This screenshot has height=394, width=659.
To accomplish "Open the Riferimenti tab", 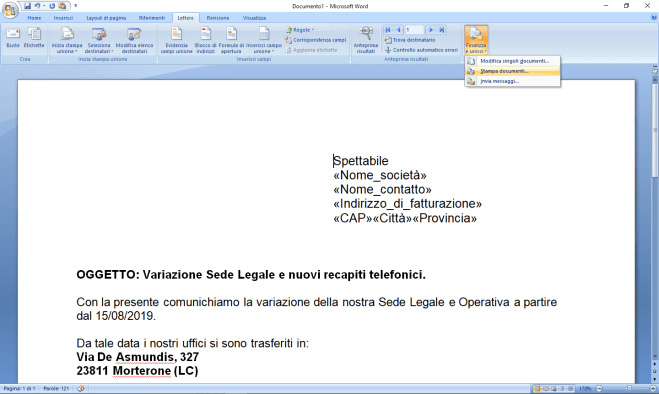I will [x=152, y=18].
